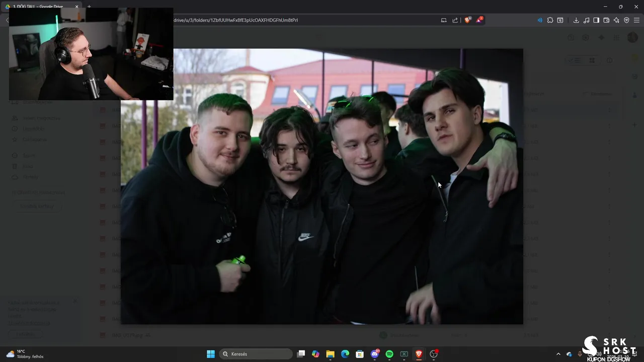Open the Brave Rewards triangle icon

click(x=480, y=20)
